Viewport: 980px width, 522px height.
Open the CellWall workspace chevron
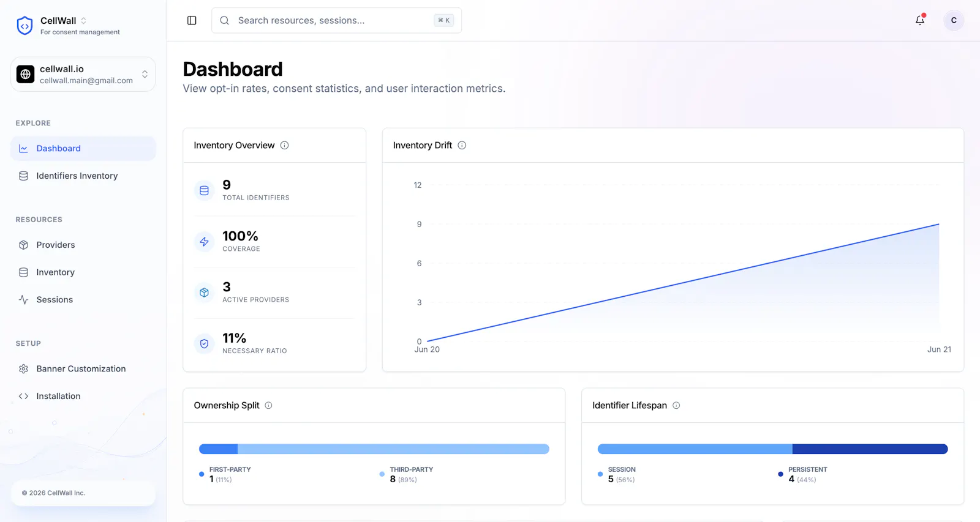click(x=84, y=21)
